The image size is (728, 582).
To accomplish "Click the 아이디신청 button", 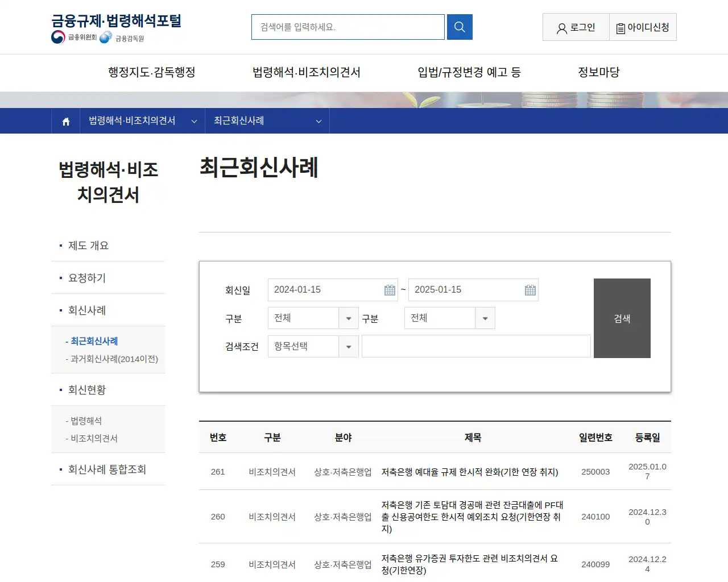I will tap(643, 27).
